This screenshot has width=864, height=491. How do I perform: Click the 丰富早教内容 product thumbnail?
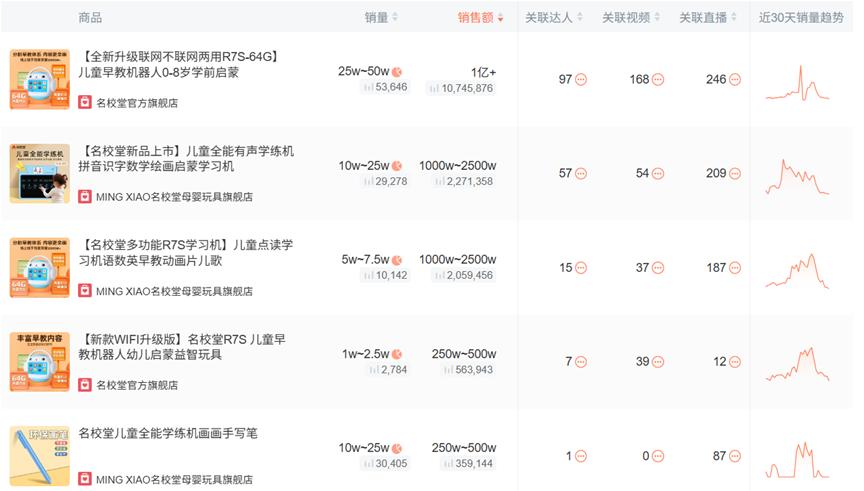point(40,362)
